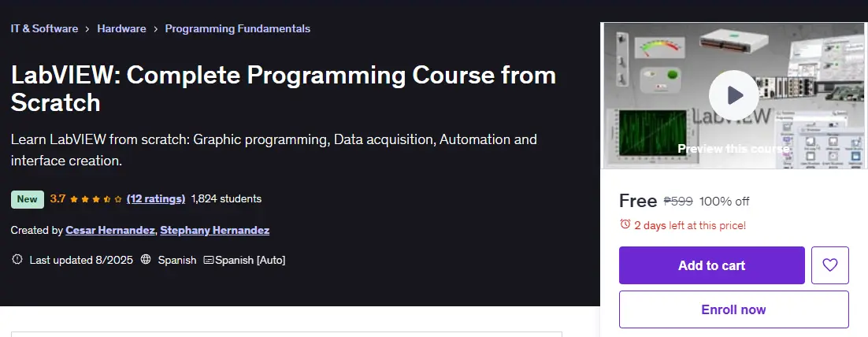Click the closed captions icon
Screen dimensions: 868x337
(209, 260)
